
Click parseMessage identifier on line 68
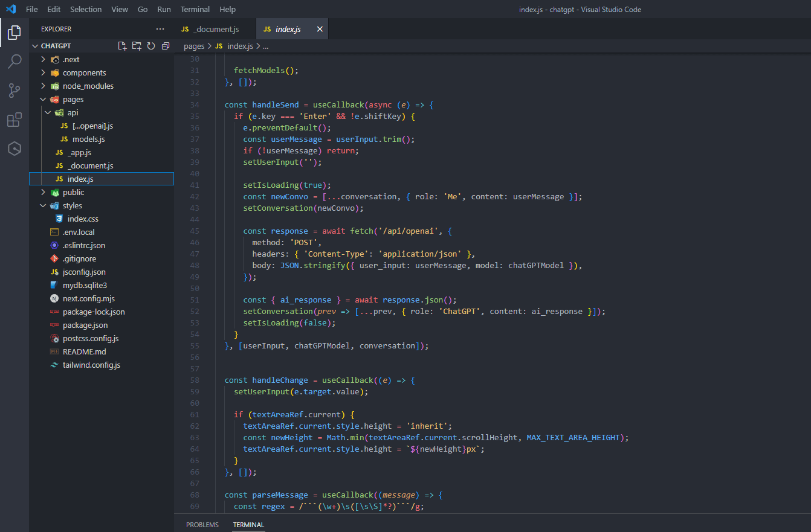(280, 495)
